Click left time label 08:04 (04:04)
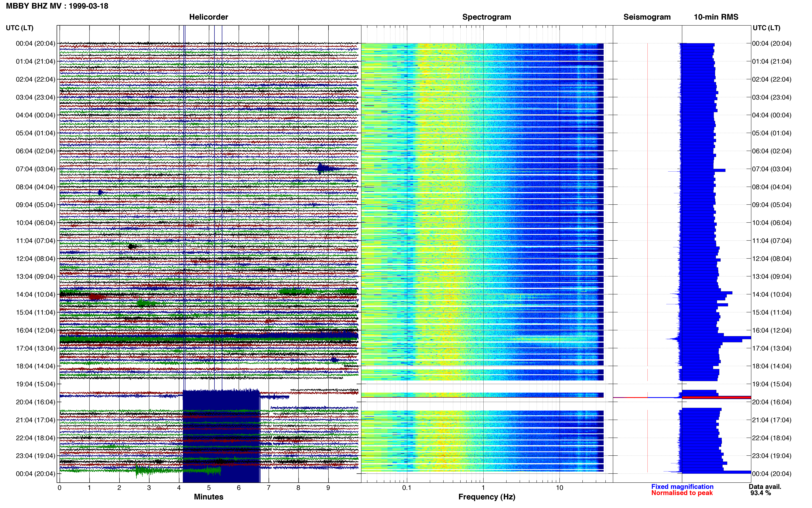 tap(36, 187)
